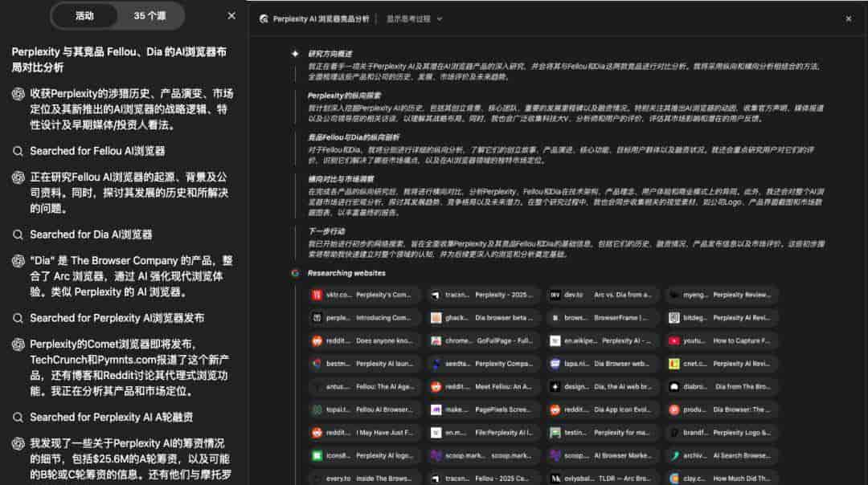Open the make PagePixels Screenshot source chip
868x485 pixels.
click(x=484, y=410)
